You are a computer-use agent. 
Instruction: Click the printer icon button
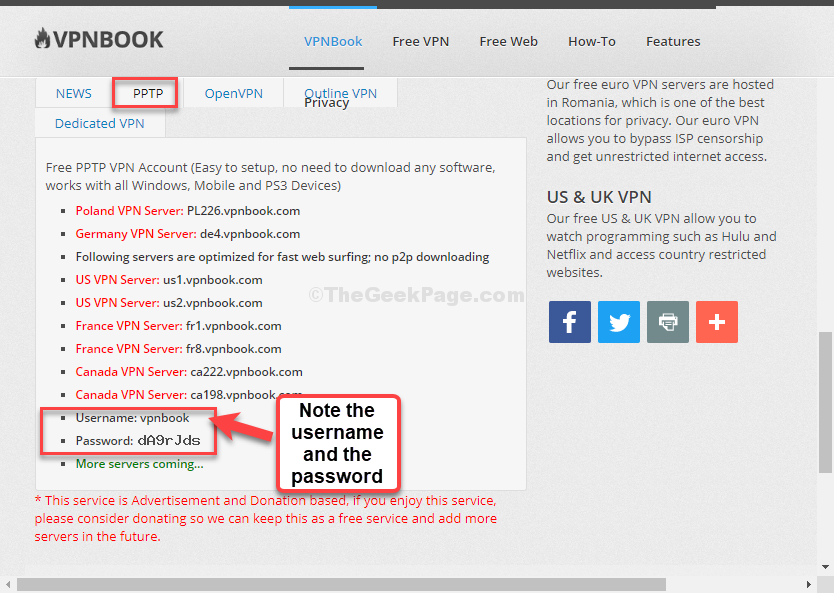click(668, 322)
